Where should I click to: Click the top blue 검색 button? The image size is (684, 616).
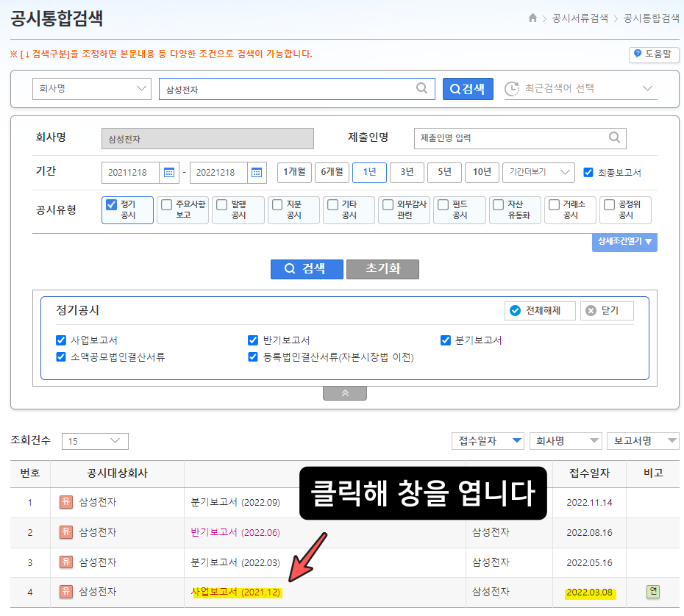pos(468,89)
